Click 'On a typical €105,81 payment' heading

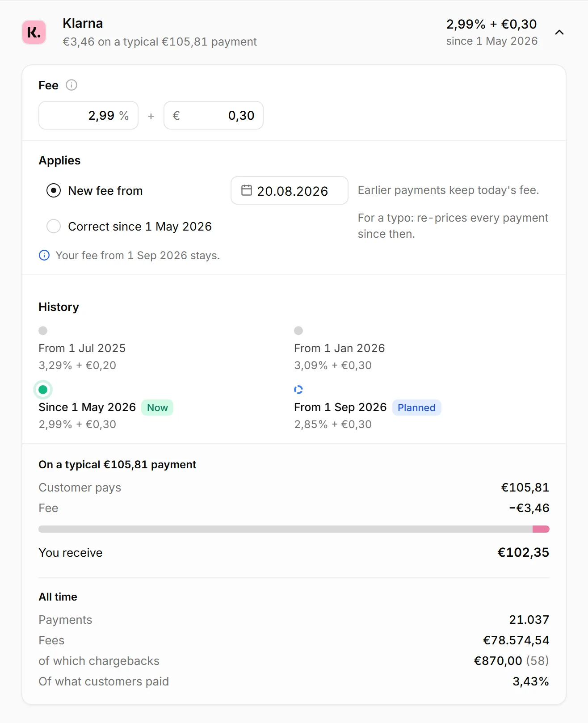(x=118, y=465)
